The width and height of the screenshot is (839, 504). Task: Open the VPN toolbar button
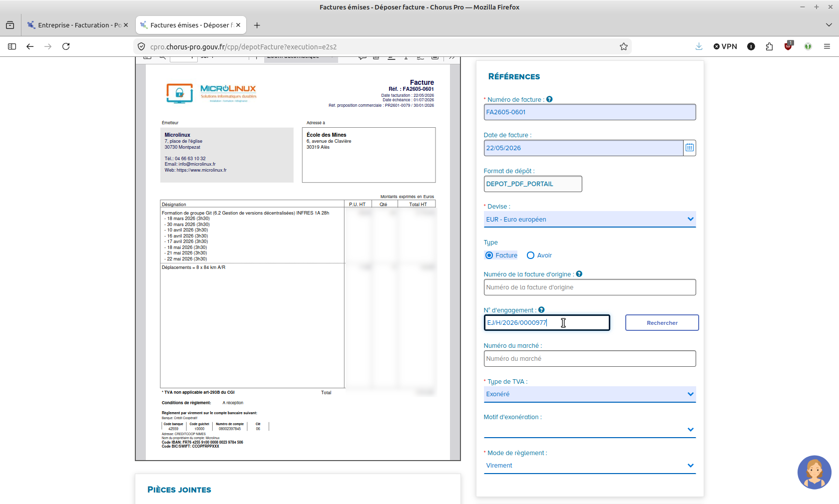pyautogui.click(x=725, y=46)
